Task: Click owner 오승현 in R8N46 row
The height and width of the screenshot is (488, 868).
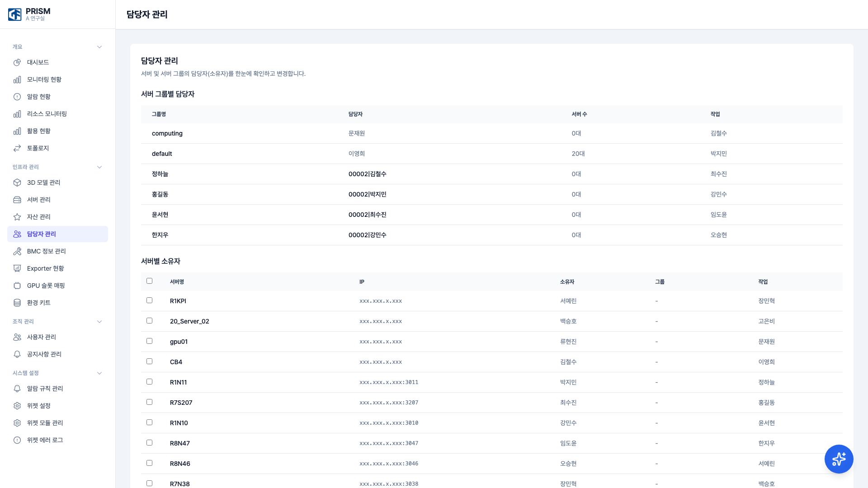Action: [x=568, y=464]
